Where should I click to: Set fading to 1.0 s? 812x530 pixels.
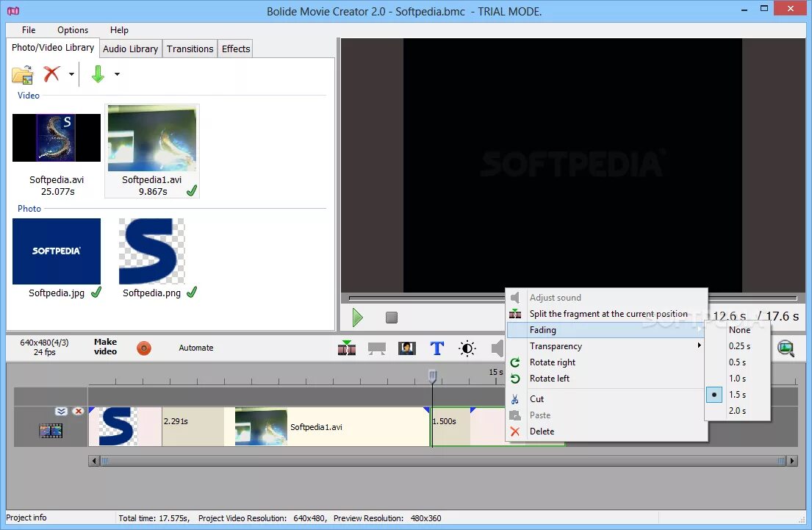pyautogui.click(x=738, y=378)
